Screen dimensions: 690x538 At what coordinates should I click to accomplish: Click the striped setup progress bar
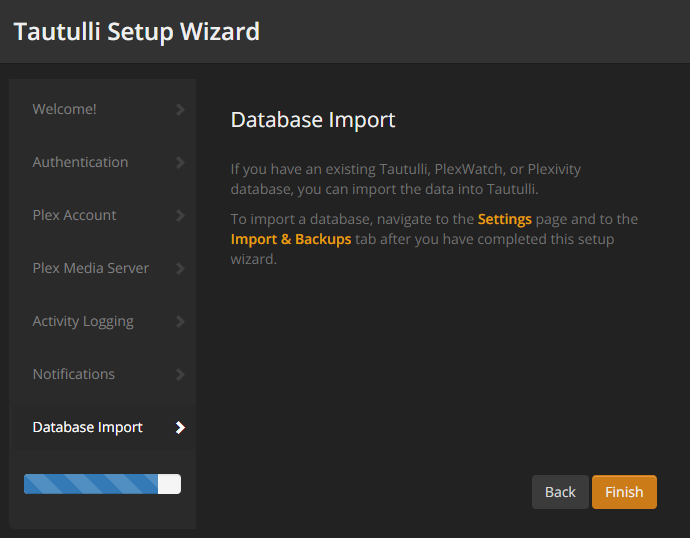(x=102, y=484)
